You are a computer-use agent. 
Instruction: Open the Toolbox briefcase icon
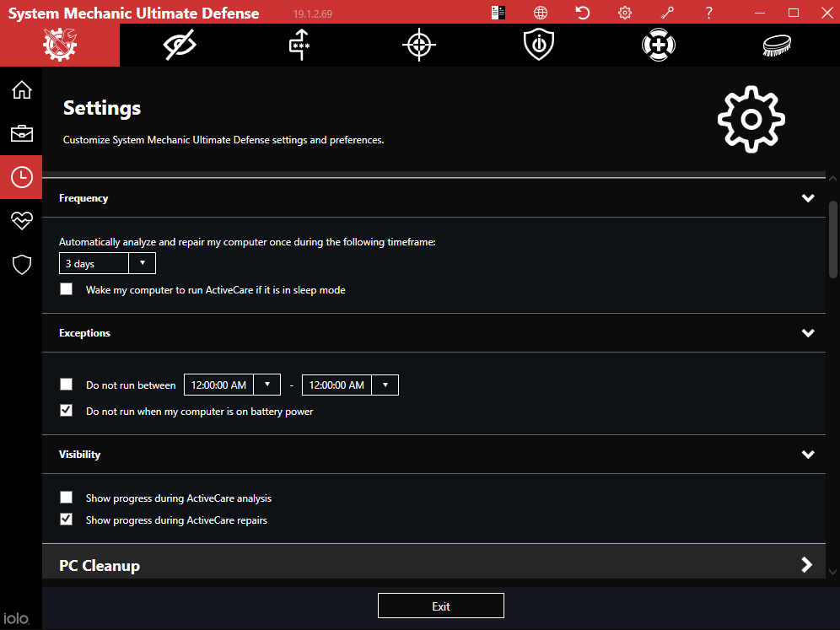pos(21,133)
